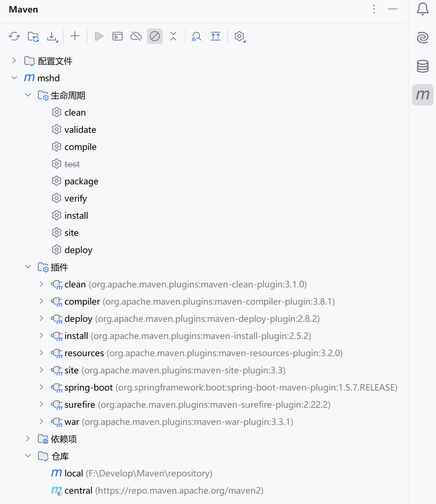436x504 pixels.
Task: Click the 生命周期 folder label
Action: pyautogui.click(x=68, y=96)
